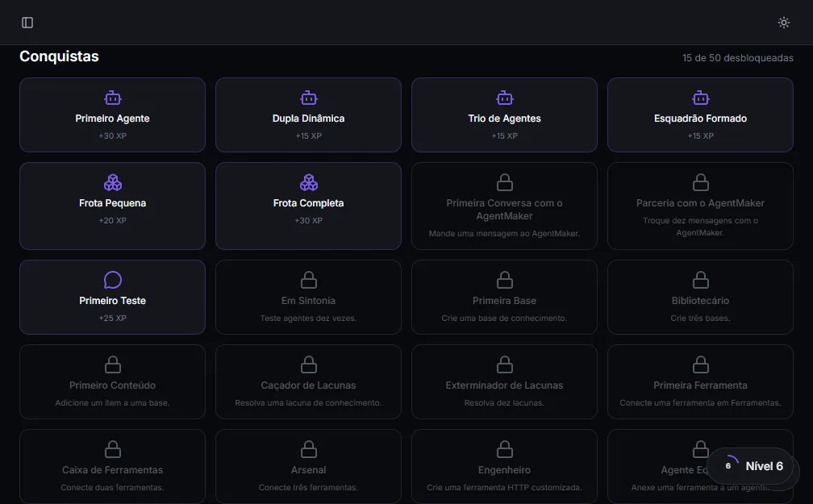Select the Frota Pequena achievement title
Image resolution: width=813 pixels, height=504 pixels.
[113, 203]
